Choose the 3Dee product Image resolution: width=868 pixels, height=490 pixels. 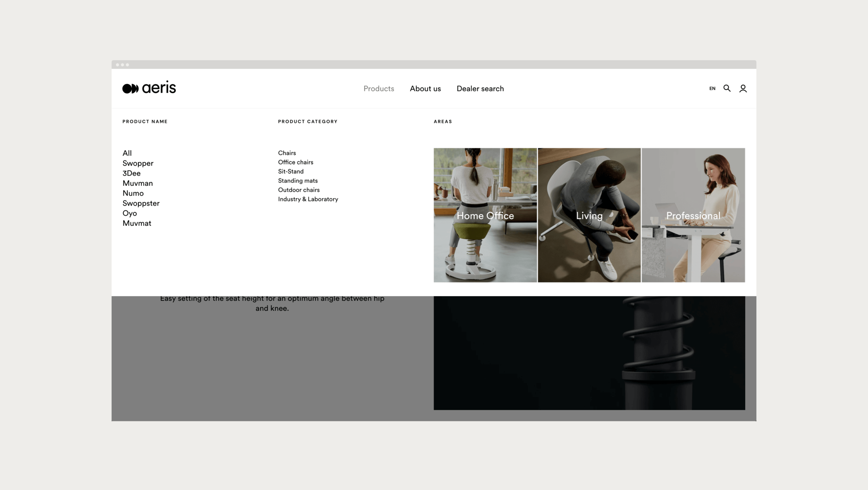(x=132, y=173)
